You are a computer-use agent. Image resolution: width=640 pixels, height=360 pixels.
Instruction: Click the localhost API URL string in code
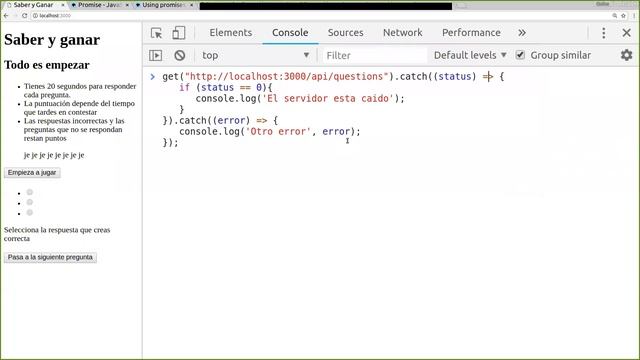(x=287, y=76)
